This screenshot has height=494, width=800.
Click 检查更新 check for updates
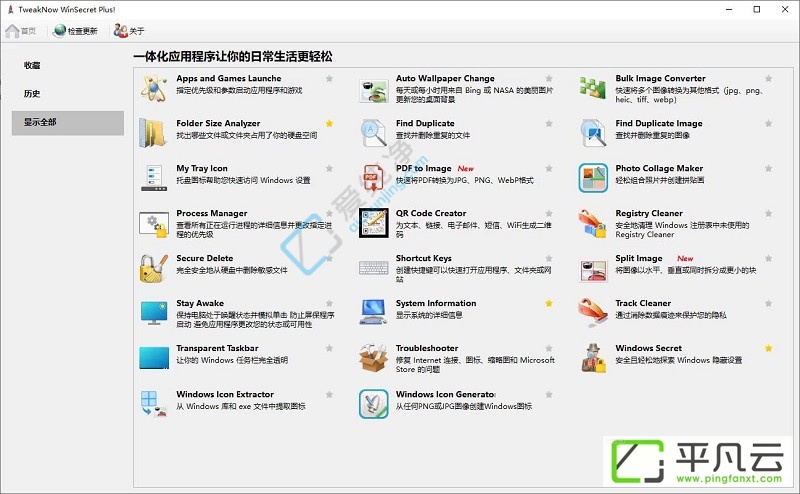(x=75, y=31)
